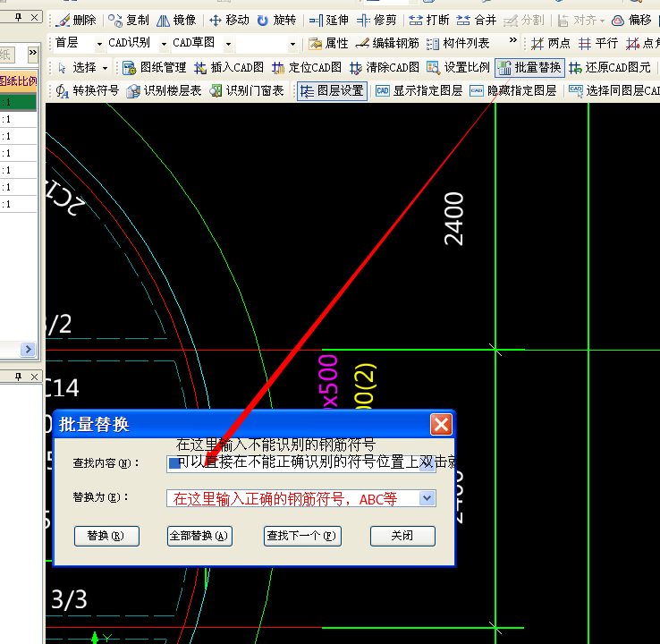Viewport: 660px width, 644px height.
Task: Click 还原CAD图元 restore elements
Action: (x=610, y=67)
